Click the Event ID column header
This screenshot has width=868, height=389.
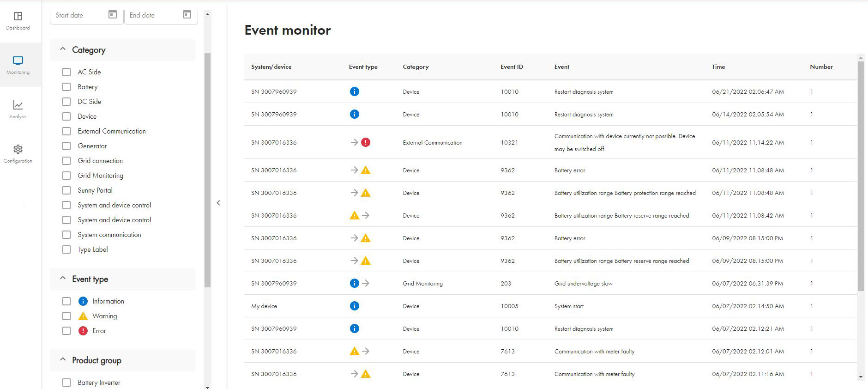click(512, 67)
